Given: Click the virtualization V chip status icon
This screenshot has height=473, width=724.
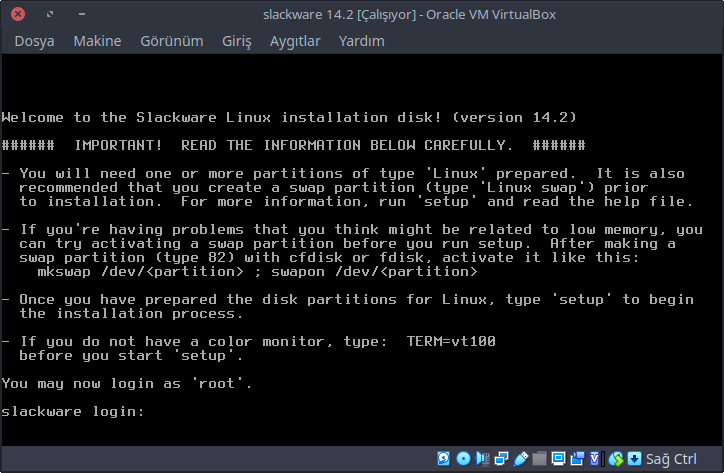Looking at the screenshot, I should pyautogui.click(x=596, y=459).
